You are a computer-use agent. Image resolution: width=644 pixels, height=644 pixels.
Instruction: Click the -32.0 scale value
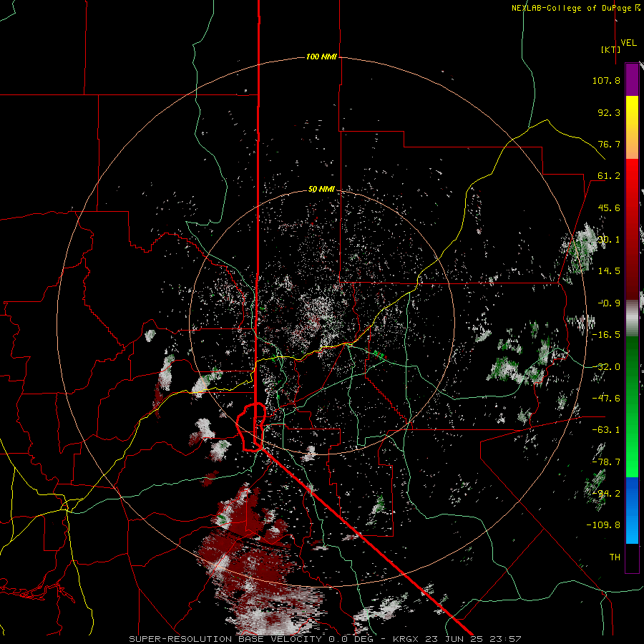click(606, 367)
